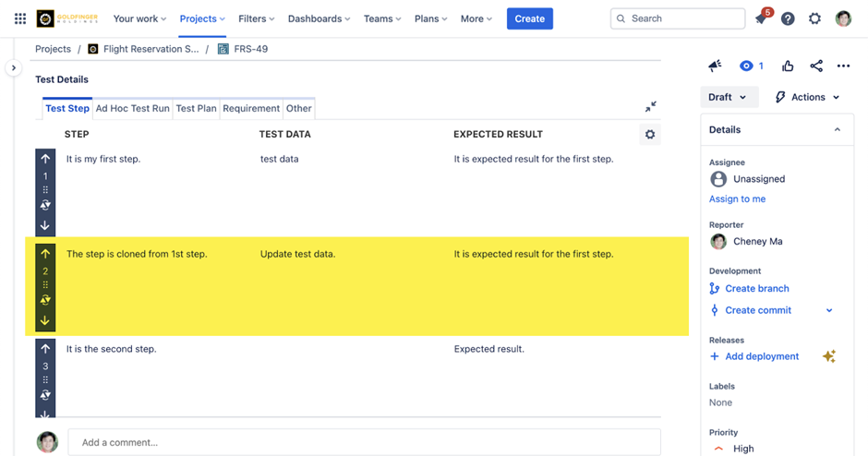
Task: Click the blue Create button
Action: (x=529, y=18)
